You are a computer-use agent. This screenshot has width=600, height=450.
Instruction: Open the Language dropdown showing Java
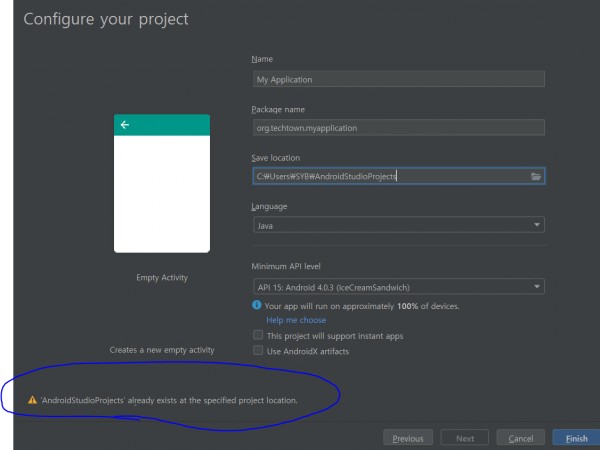[x=399, y=225]
